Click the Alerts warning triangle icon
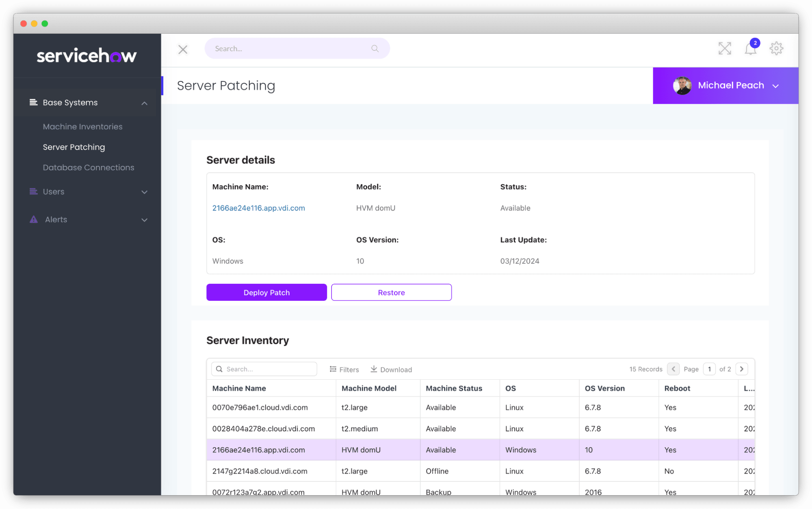The width and height of the screenshot is (812, 509). point(34,220)
